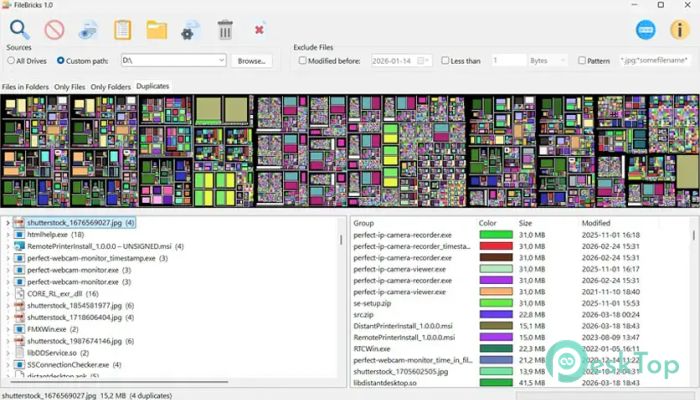Sort by the Size column header
The width and height of the screenshot is (700, 400).
525,223
